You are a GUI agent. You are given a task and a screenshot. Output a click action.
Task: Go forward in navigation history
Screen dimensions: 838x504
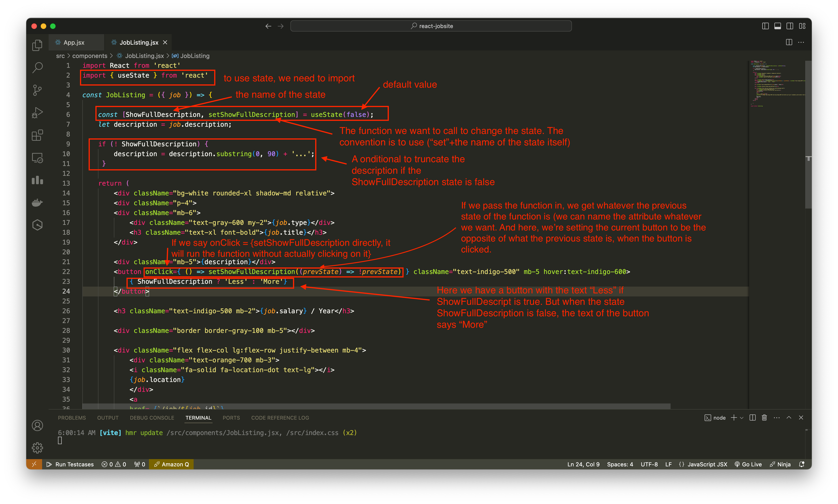tap(281, 26)
